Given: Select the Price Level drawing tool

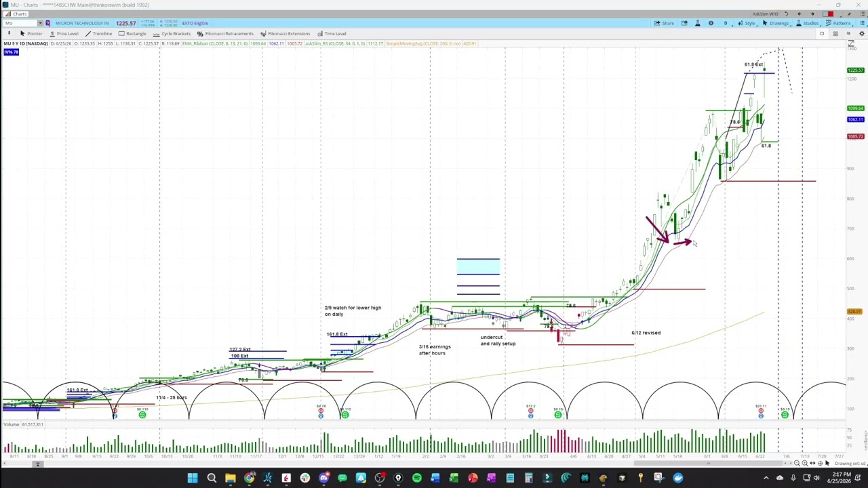Looking at the screenshot, I should (x=64, y=33).
